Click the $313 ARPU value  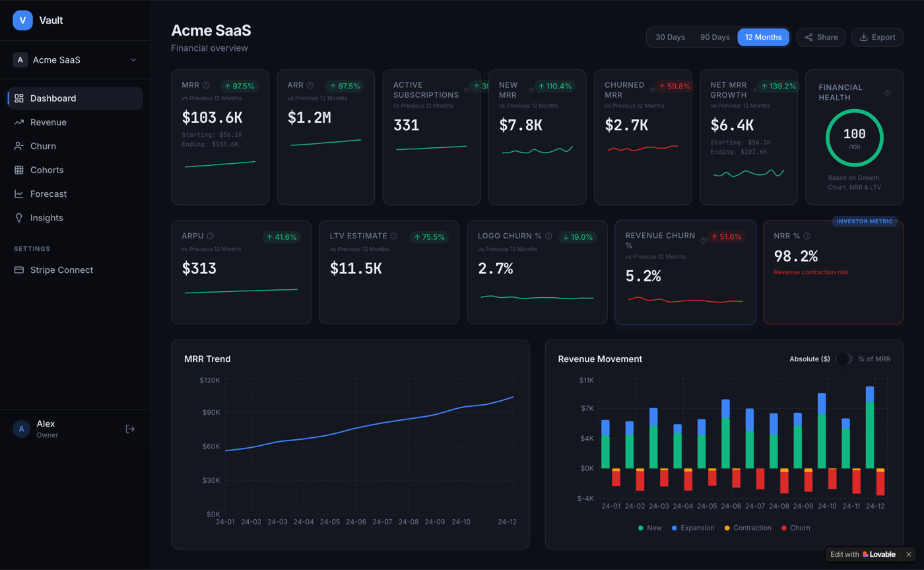[x=199, y=269]
